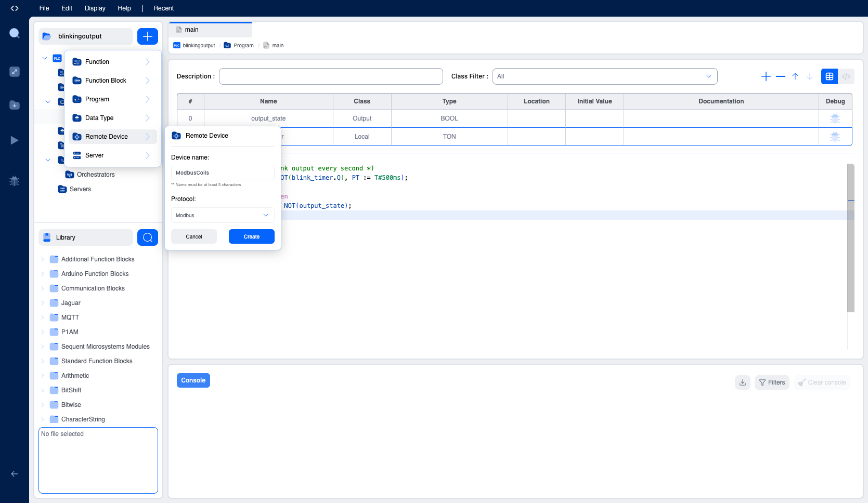This screenshot has height=503, width=868.
Task: Click the code editor vertical scrollbar
Action: coord(851,238)
